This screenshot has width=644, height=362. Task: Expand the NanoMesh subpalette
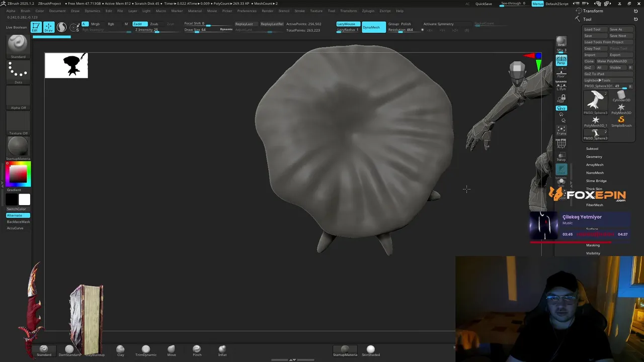[x=595, y=172]
